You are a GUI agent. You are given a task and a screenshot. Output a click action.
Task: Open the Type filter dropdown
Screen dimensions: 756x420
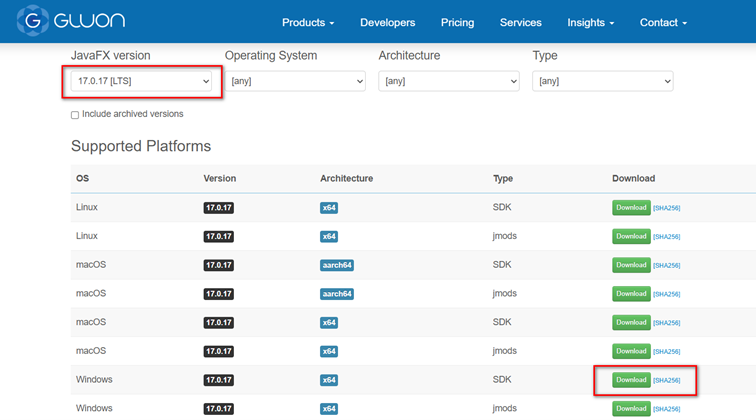(x=603, y=81)
